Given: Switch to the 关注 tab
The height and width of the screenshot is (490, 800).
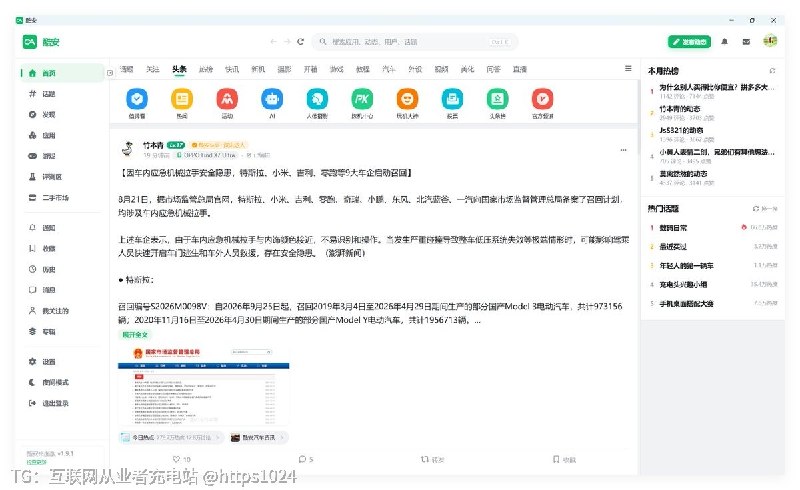Looking at the screenshot, I should pyautogui.click(x=153, y=69).
